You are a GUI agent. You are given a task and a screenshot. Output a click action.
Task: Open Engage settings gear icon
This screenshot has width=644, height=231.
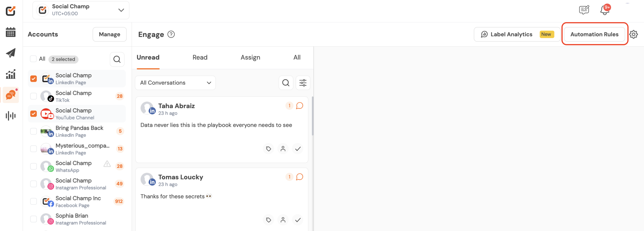pos(633,34)
